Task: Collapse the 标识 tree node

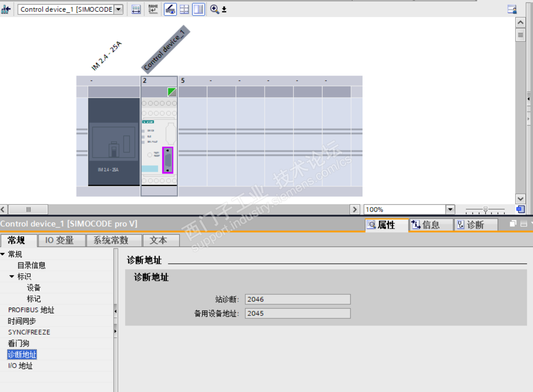Action: pyautogui.click(x=12, y=276)
